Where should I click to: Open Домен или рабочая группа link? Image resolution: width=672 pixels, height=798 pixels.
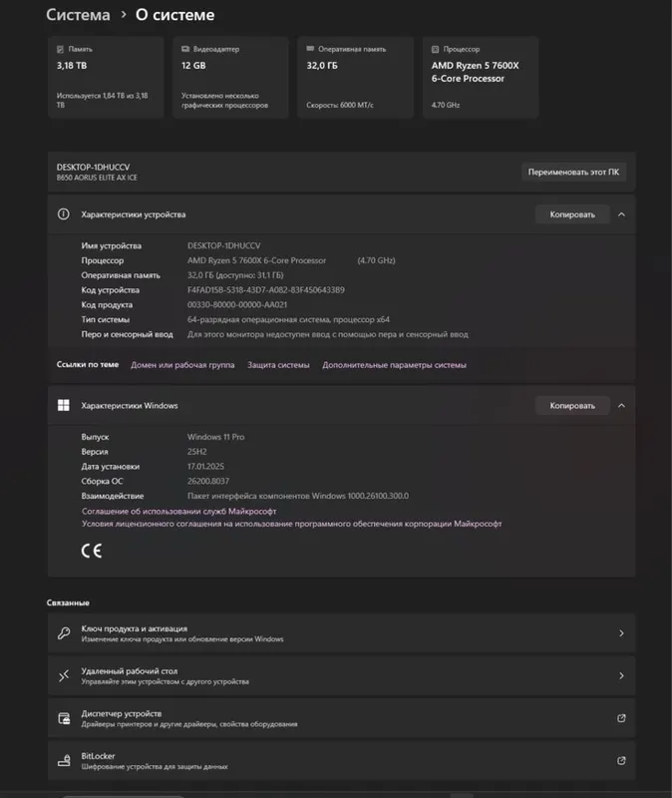182,365
